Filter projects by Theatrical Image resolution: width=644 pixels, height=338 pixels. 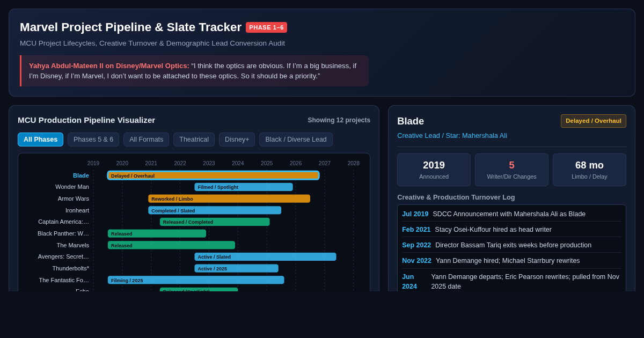point(194,139)
